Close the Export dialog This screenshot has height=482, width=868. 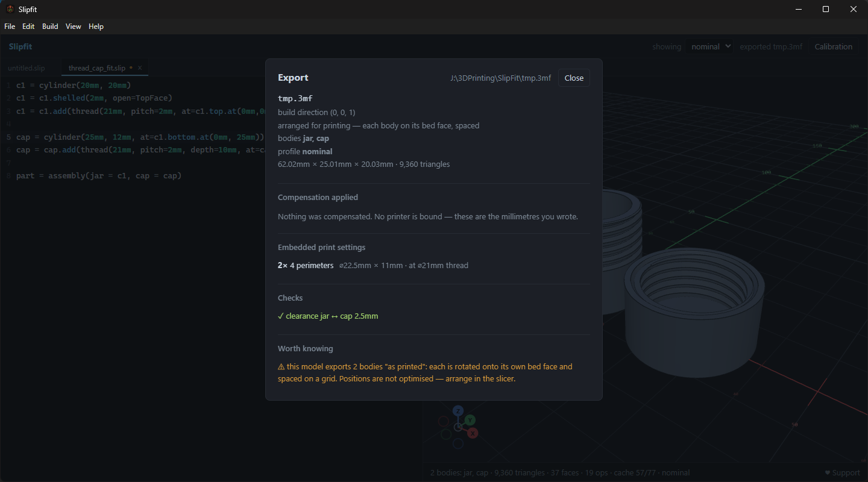coord(574,78)
